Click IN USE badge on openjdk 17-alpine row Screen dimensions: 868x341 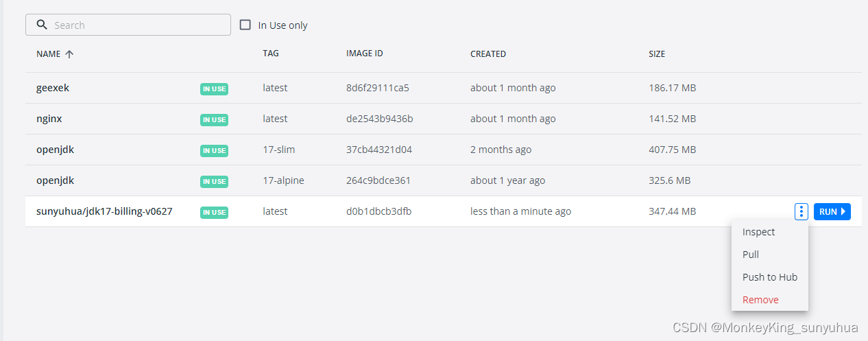tap(214, 181)
